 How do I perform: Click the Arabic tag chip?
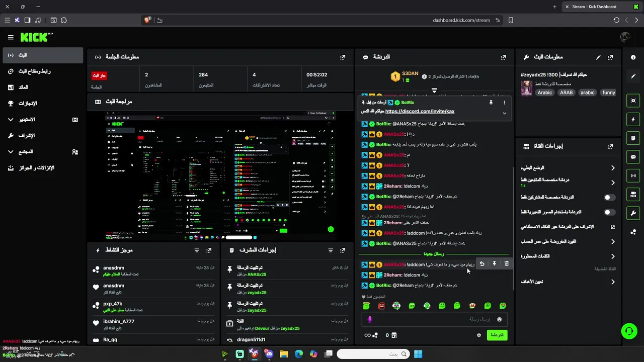pos(545,93)
